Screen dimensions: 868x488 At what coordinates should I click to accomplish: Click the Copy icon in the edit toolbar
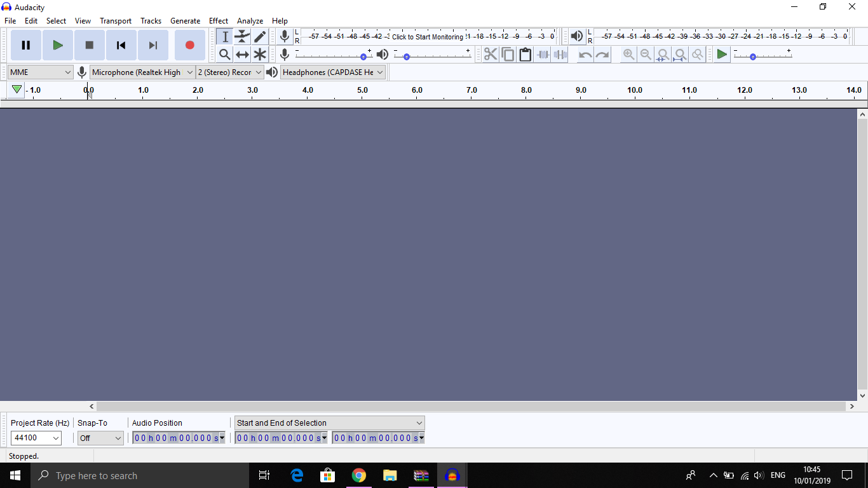(x=508, y=55)
